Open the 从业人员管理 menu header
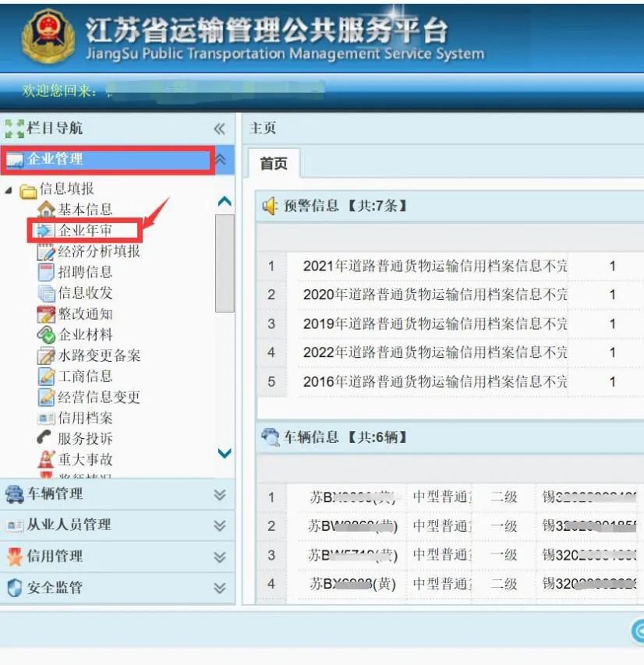 pyautogui.click(x=117, y=526)
